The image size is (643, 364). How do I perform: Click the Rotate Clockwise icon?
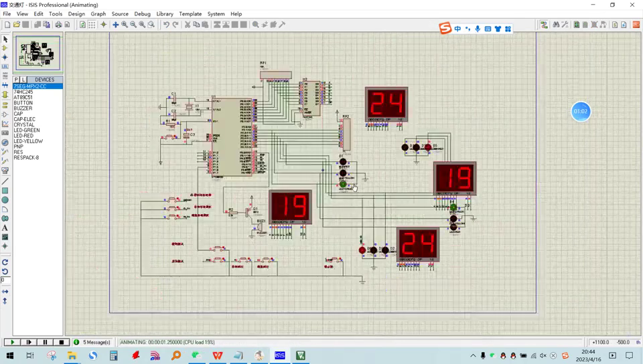tap(5, 262)
